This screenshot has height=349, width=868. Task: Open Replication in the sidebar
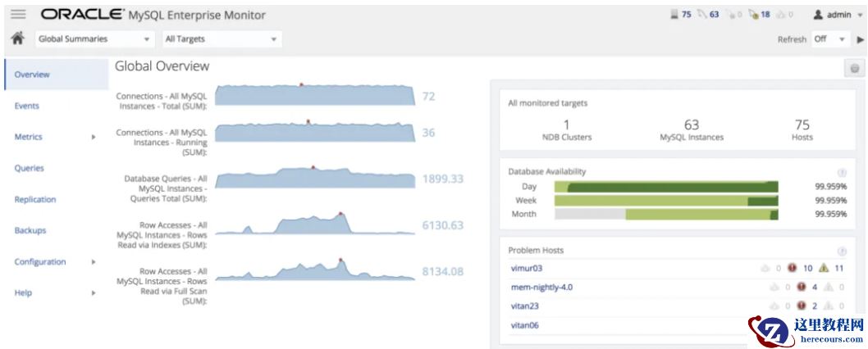pos(35,199)
